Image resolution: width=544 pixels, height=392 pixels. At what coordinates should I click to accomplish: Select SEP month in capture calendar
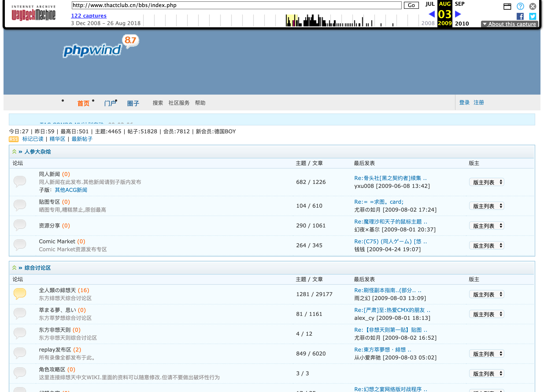click(460, 4)
